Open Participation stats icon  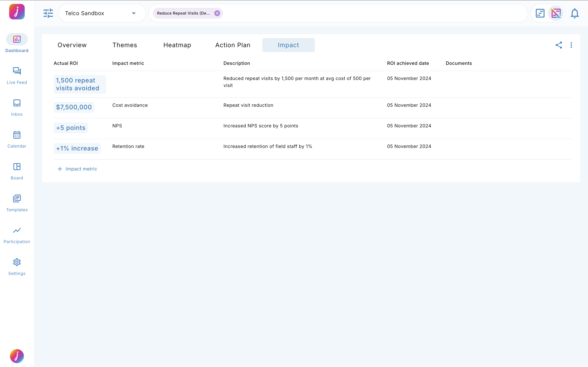click(17, 235)
